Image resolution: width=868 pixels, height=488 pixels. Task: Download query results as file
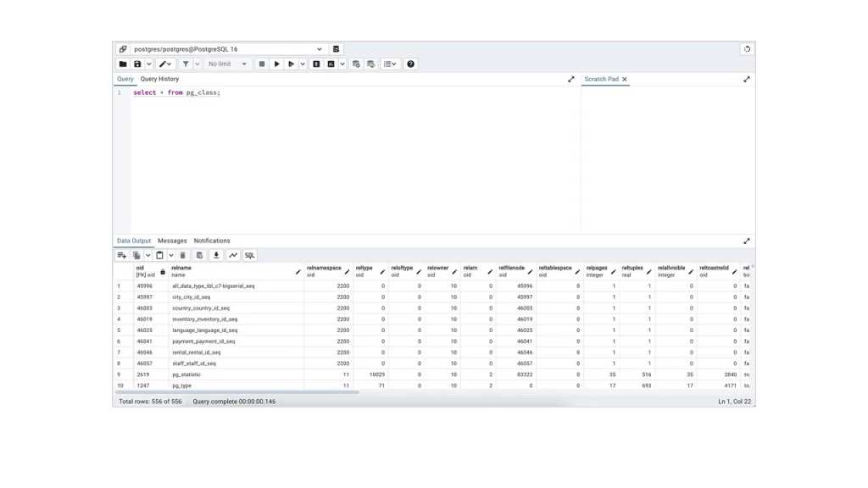point(216,255)
